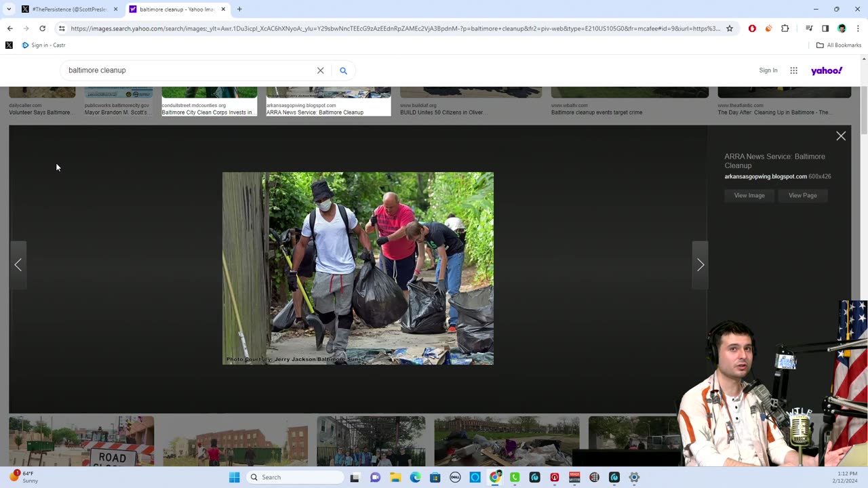868x488 pixels.
Task: Click the Yahoo logo
Action: (827, 70)
